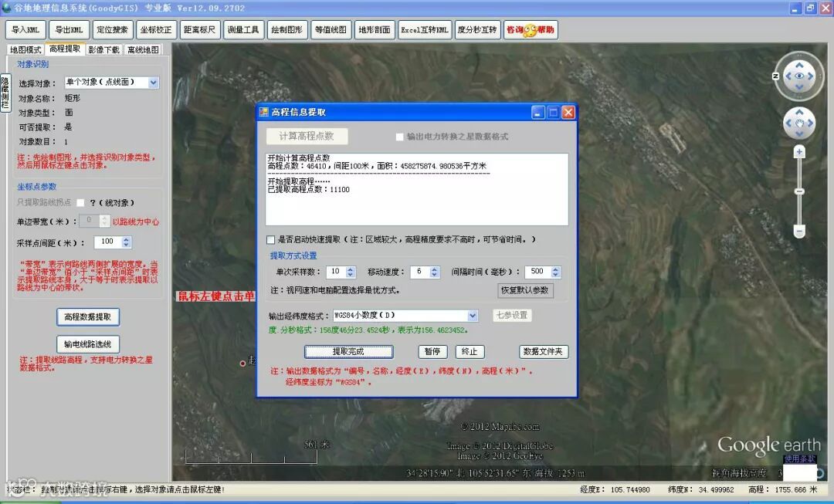Click the red placemark marker on map
The width and height of the screenshot is (834, 504).
[242, 364]
